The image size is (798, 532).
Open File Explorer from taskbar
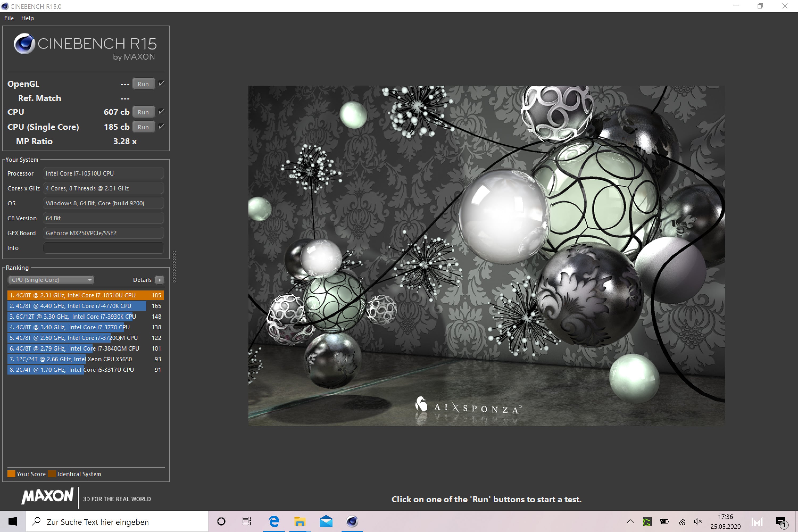tap(300, 521)
